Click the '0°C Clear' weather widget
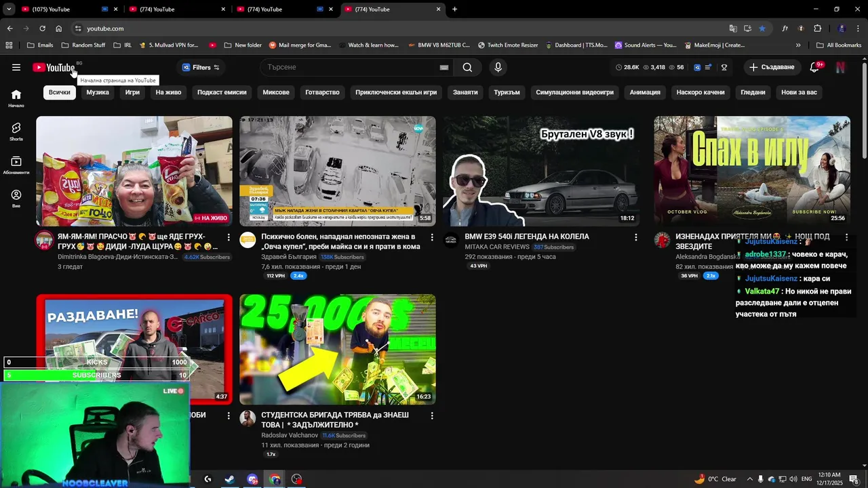The image size is (868, 488). 715,479
